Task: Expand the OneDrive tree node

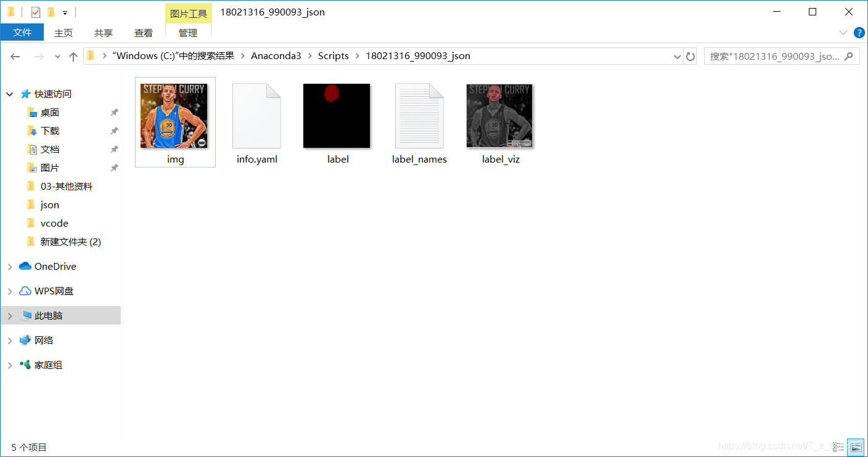Action: pos(10,267)
